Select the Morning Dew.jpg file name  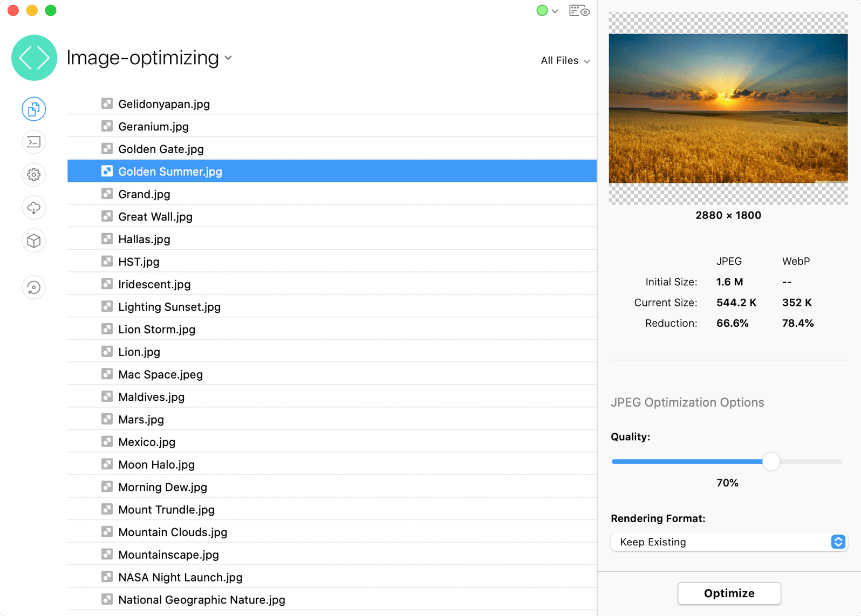tap(163, 487)
